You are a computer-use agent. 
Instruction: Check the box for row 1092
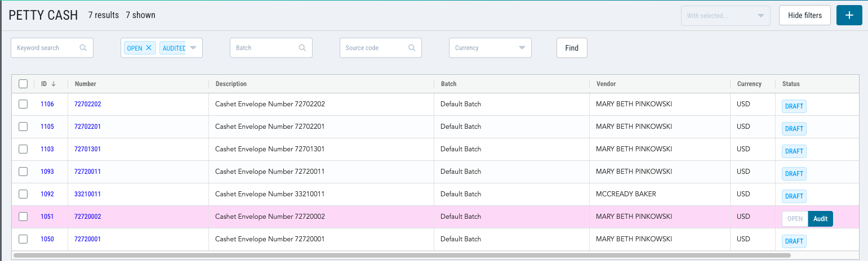[x=23, y=194]
